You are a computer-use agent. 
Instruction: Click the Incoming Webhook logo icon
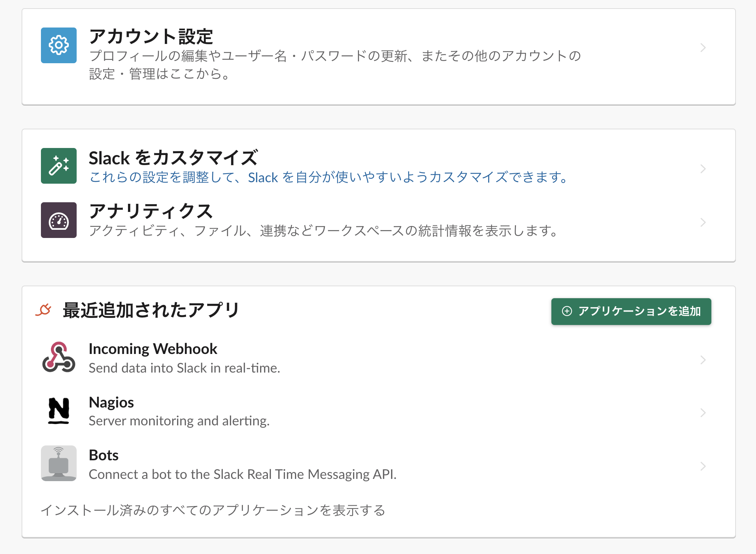(x=59, y=357)
